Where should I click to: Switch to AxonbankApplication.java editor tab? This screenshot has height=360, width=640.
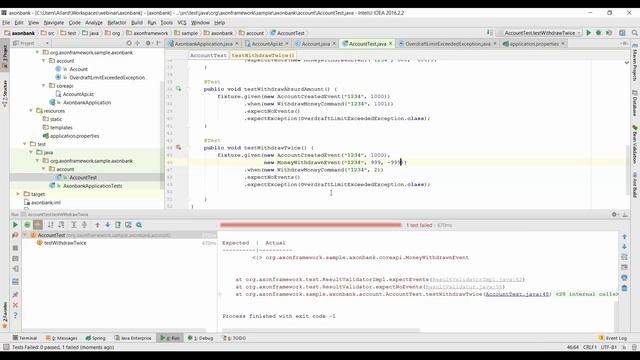tap(203, 44)
